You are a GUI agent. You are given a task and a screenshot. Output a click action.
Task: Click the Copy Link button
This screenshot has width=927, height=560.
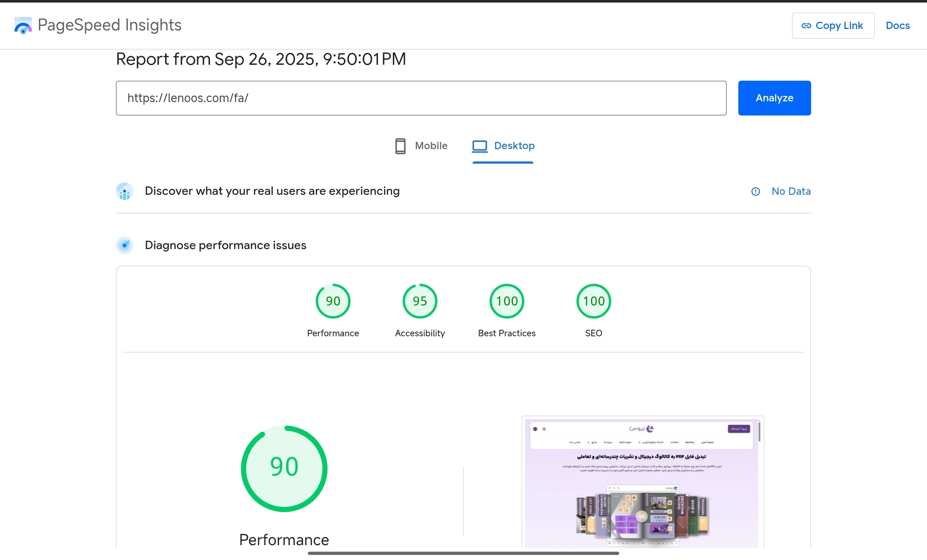pyautogui.click(x=833, y=26)
